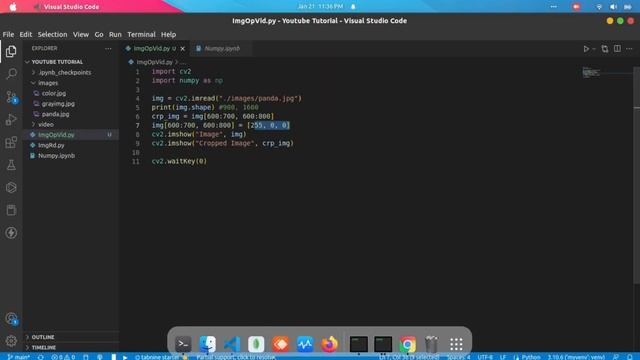The width and height of the screenshot is (640, 360).
Task: Open the Terminal menu
Action: 141,35
